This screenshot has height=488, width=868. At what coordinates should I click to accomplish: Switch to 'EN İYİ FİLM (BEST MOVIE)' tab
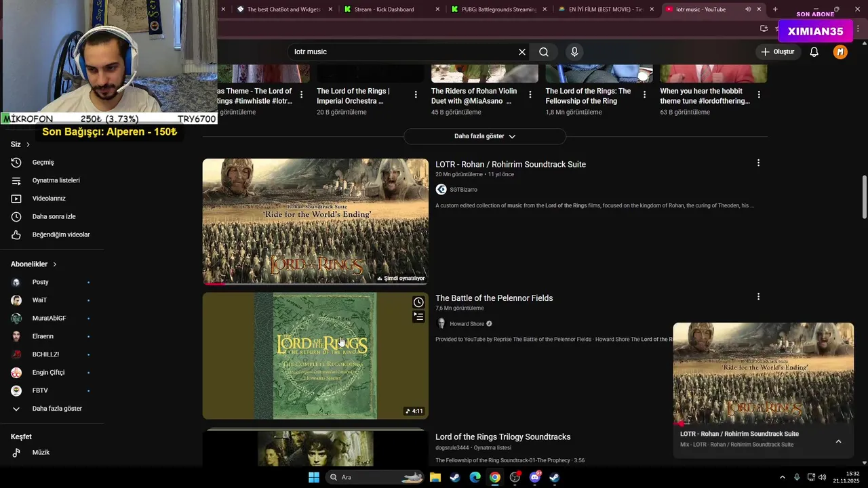coord(606,9)
